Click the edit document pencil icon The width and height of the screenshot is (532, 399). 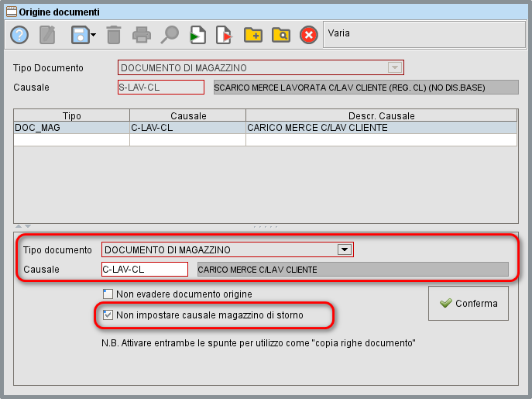tap(48, 35)
